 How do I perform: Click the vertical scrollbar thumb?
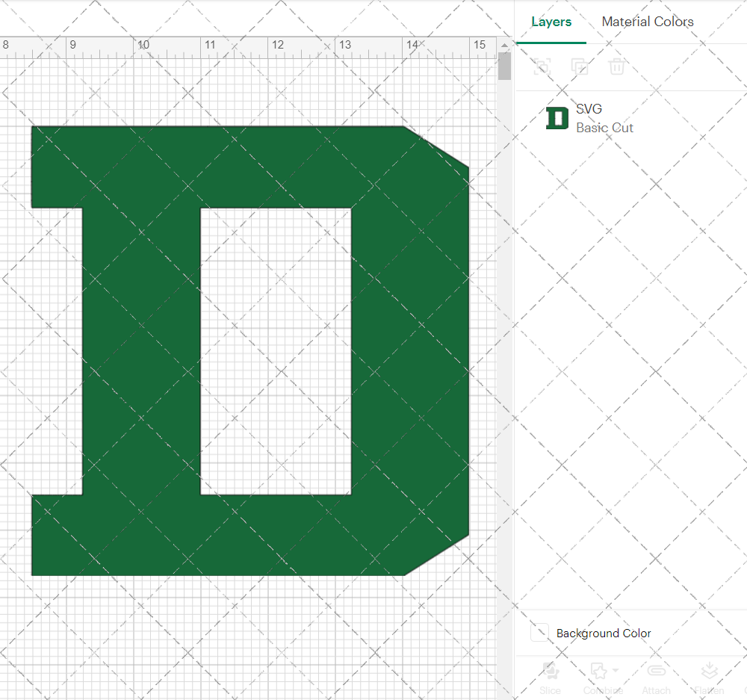[504, 66]
